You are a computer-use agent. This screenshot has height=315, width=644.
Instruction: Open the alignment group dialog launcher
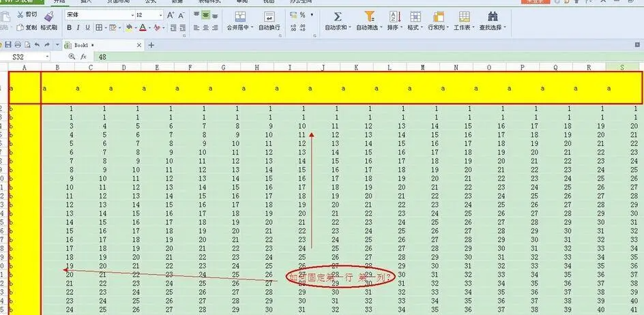click(x=280, y=37)
